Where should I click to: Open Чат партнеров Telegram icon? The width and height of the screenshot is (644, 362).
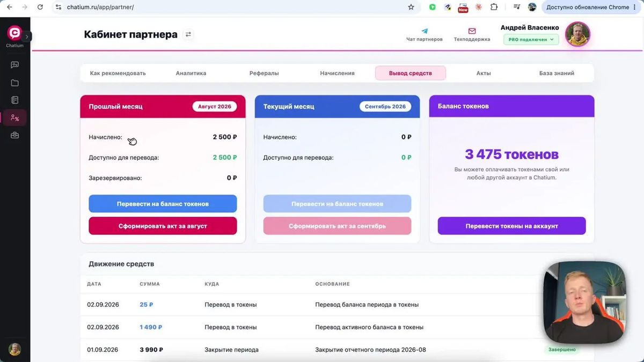[425, 32]
